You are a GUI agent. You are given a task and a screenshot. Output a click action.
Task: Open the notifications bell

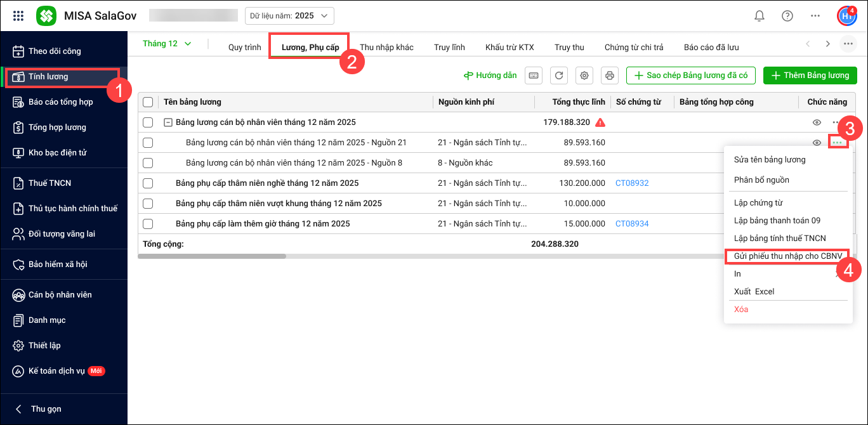pos(759,16)
